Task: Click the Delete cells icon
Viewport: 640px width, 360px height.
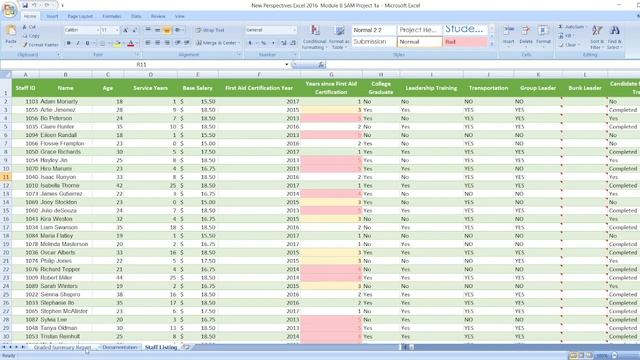Action: pos(526,35)
